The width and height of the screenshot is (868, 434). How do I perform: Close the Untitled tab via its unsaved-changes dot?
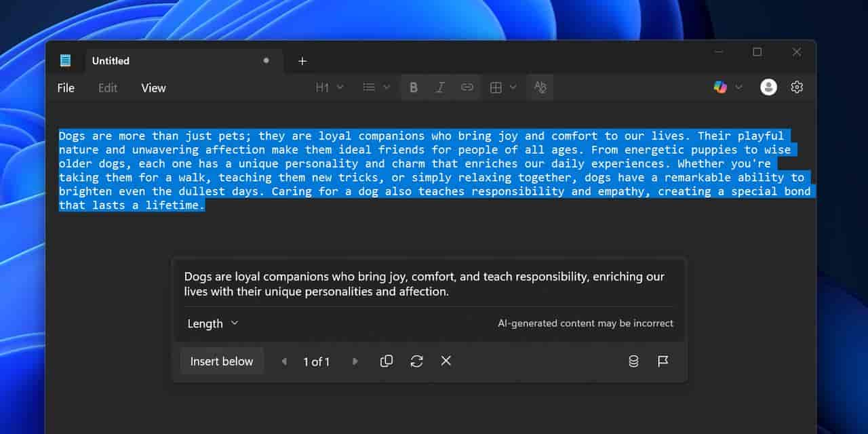[266, 60]
